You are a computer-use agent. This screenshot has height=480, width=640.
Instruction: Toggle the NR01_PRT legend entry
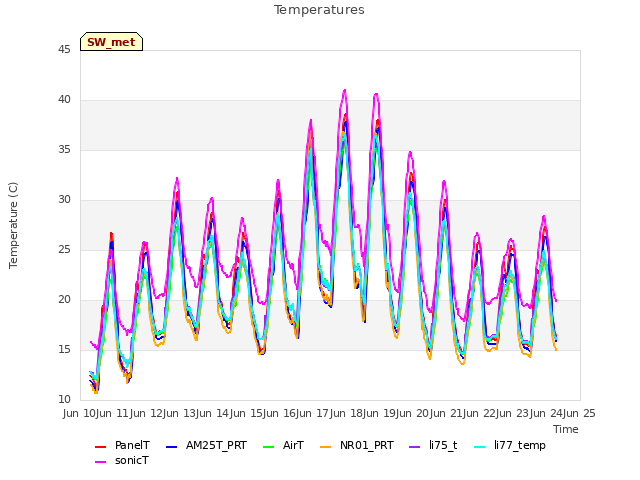[356, 445]
